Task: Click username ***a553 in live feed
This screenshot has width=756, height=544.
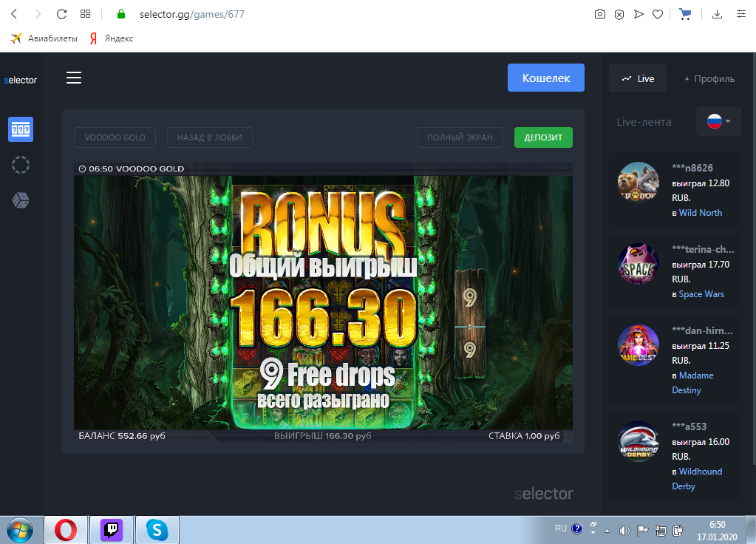Action: tap(689, 426)
